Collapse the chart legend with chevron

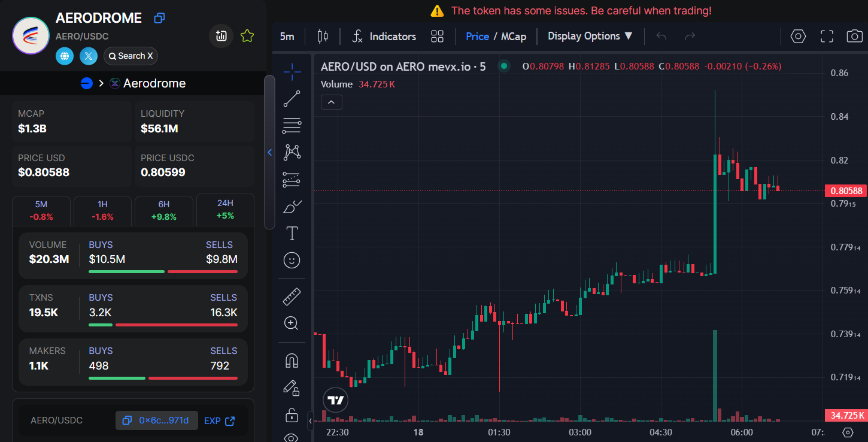[331, 102]
